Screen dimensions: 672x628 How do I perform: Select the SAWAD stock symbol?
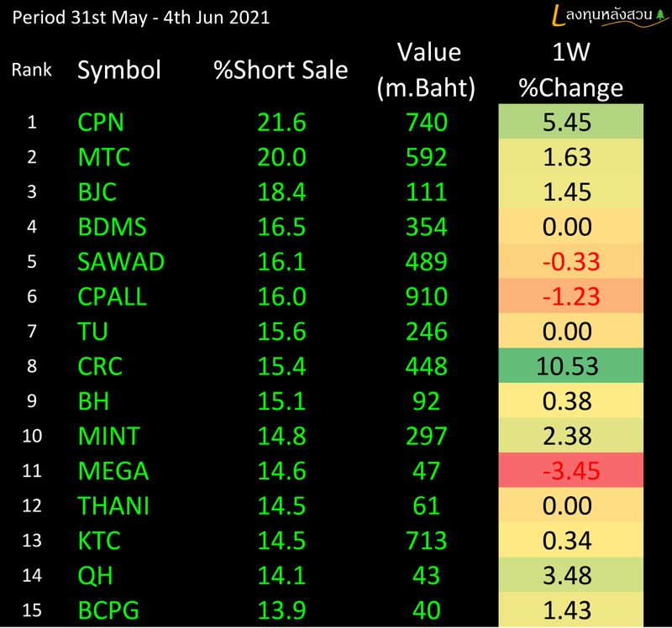pyautogui.click(x=120, y=262)
